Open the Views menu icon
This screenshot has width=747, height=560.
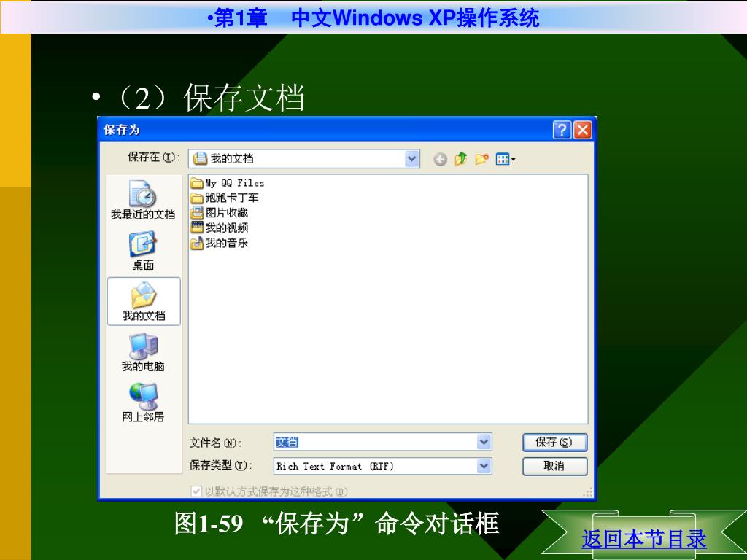click(x=506, y=158)
